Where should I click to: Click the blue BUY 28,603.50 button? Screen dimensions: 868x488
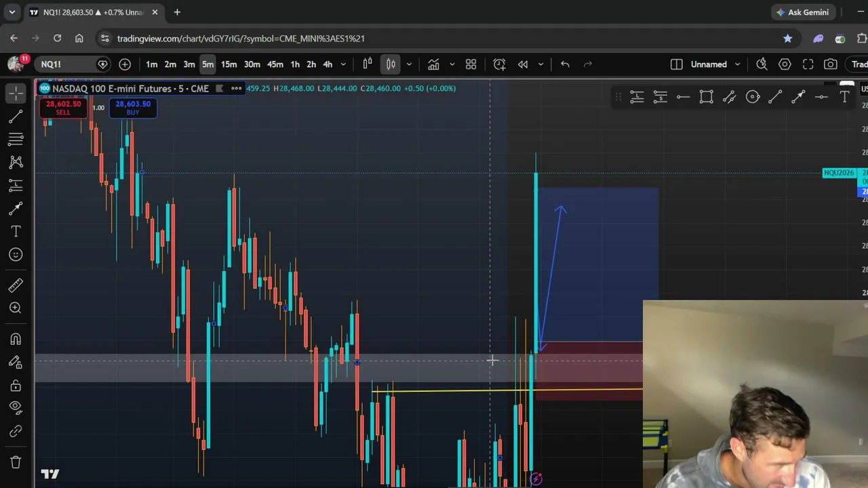tap(133, 107)
